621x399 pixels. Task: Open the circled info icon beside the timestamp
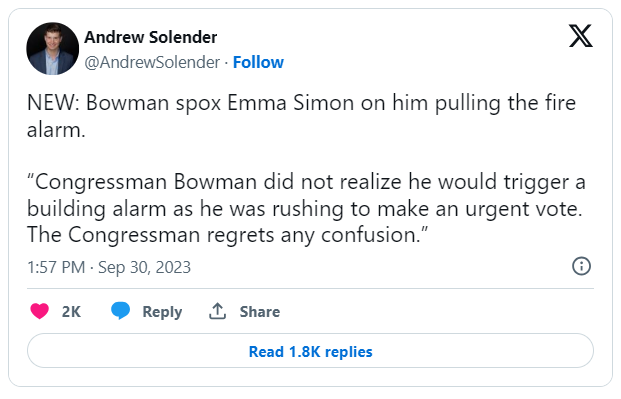pos(581,266)
